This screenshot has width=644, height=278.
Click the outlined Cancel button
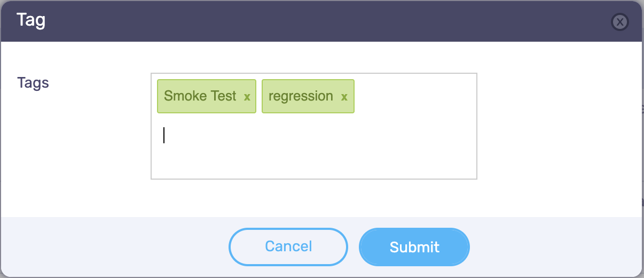(288, 246)
